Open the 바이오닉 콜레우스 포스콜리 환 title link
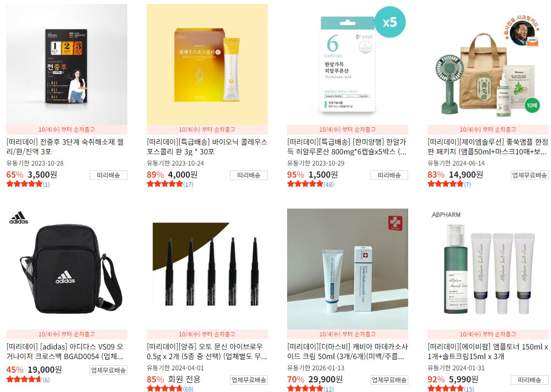551x392 pixels. [207, 147]
